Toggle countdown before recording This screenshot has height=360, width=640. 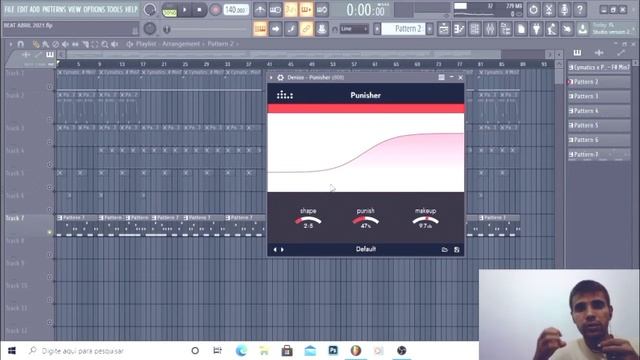coord(291,10)
